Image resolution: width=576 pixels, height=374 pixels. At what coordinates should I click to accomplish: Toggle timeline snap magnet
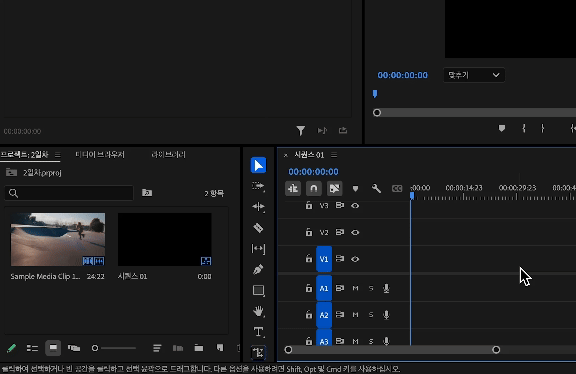coord(313,188)
